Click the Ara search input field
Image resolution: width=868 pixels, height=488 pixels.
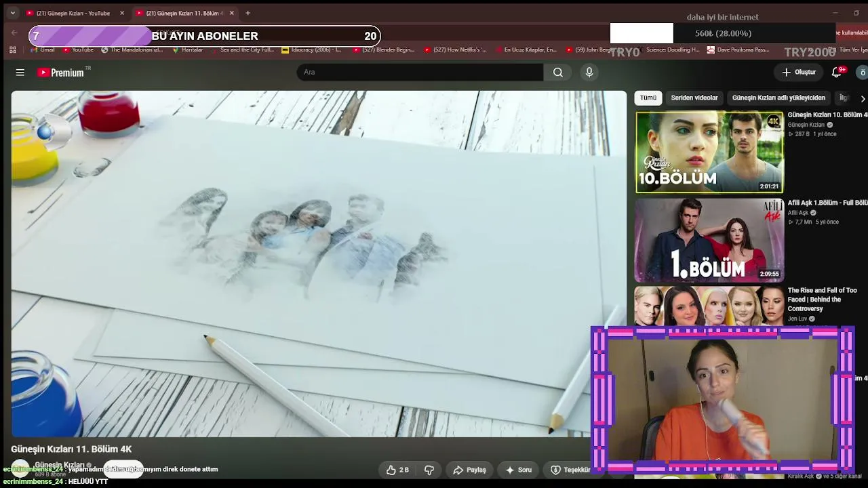(420, 73)
